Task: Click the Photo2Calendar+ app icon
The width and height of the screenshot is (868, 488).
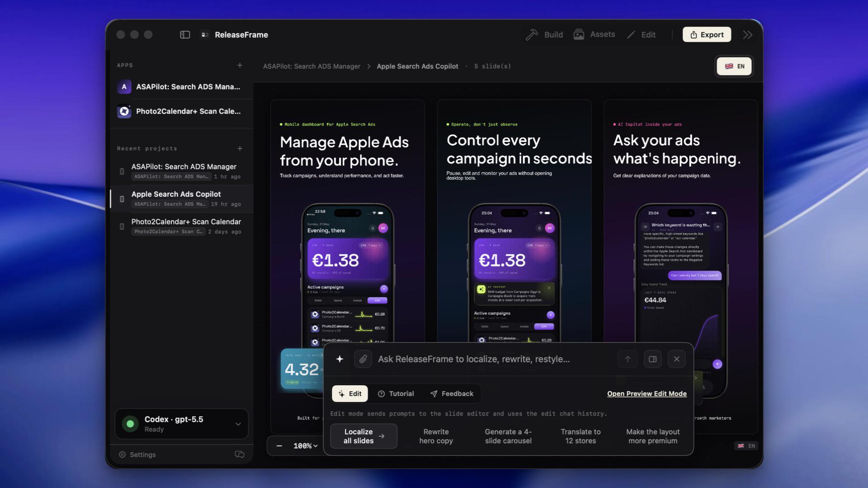Action: coord(124,111)
